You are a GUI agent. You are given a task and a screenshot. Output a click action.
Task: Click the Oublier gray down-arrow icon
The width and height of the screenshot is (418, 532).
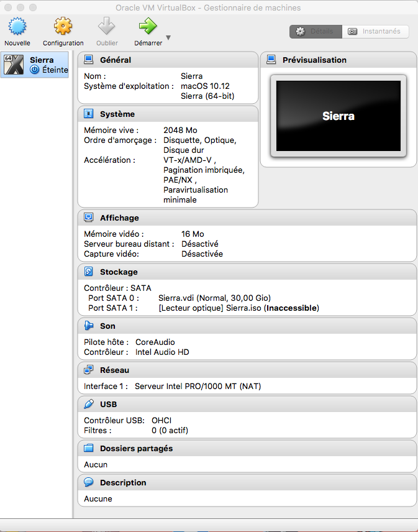point(107,26)
